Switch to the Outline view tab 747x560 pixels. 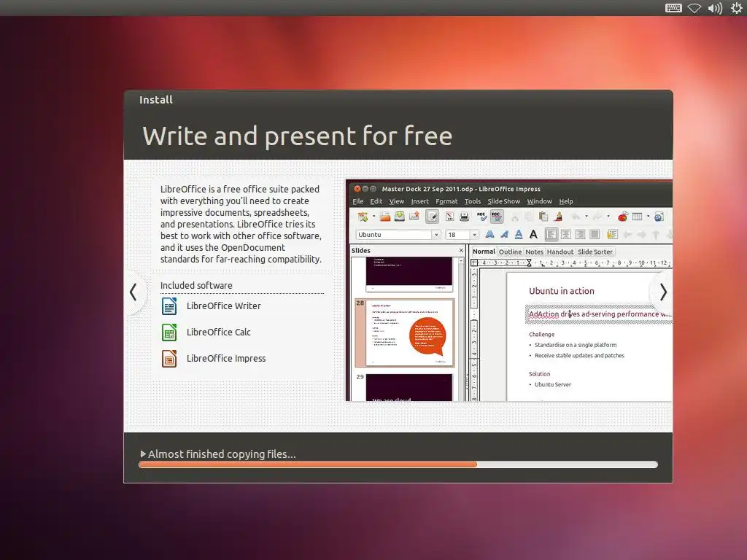pyautogui.click(x=510, y=252)
